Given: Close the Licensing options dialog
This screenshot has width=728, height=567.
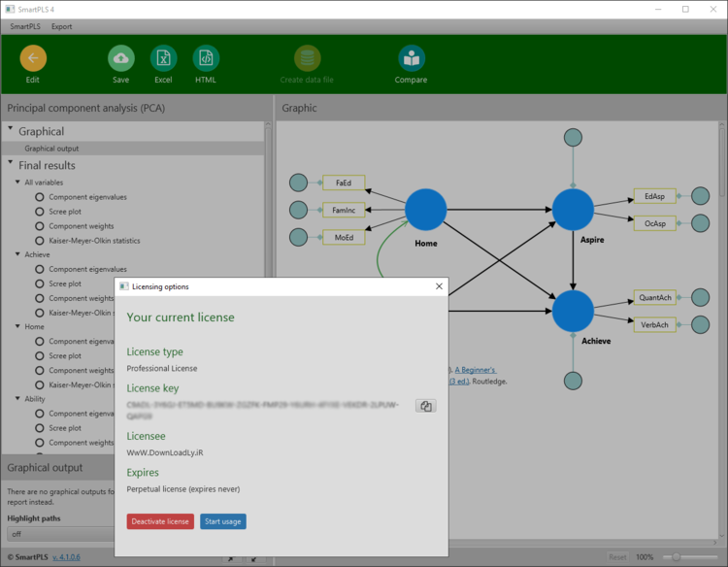Looking at the screenshot, I should pos(439,286).
